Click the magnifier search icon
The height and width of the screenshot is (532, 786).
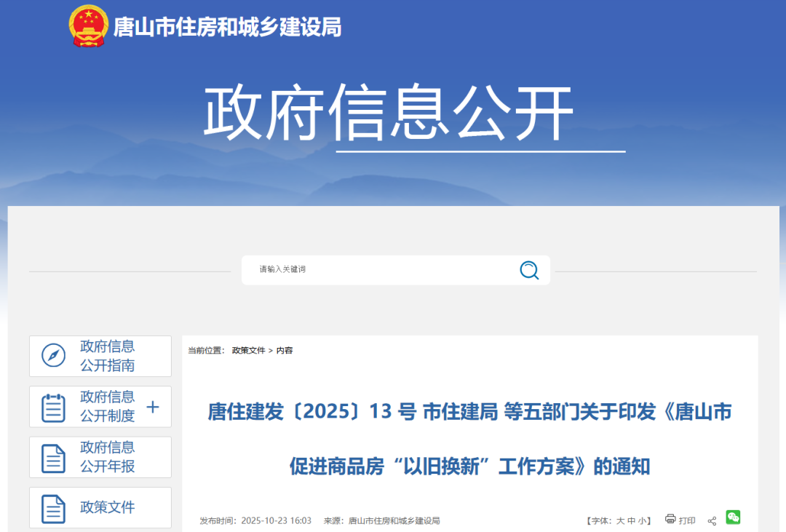[529, 270]
